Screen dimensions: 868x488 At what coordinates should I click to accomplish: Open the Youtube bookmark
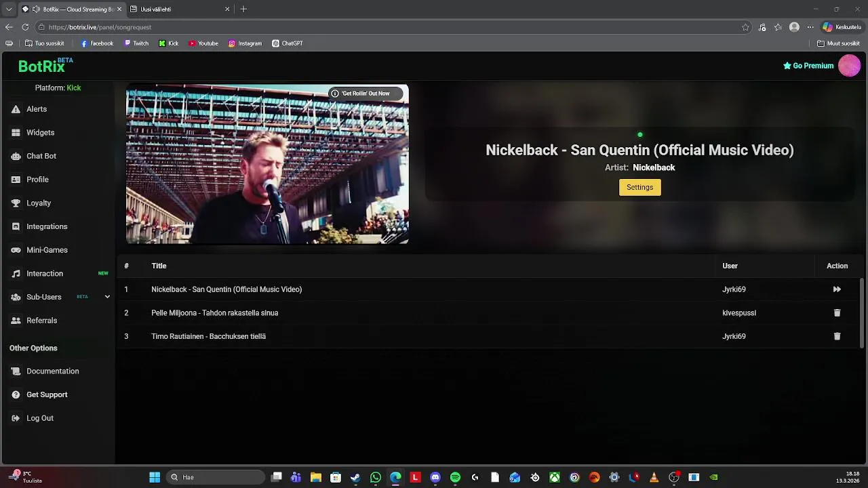(x=203, y=43)
